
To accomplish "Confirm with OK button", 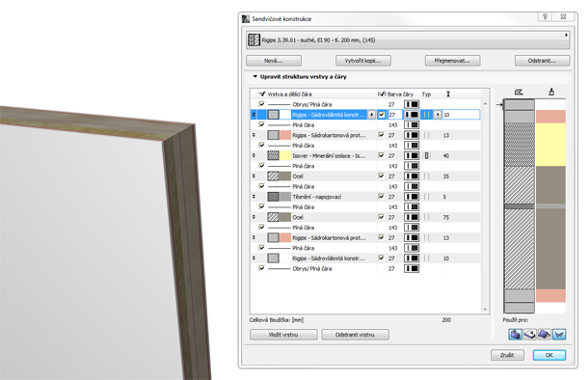I will pos(549,355).
